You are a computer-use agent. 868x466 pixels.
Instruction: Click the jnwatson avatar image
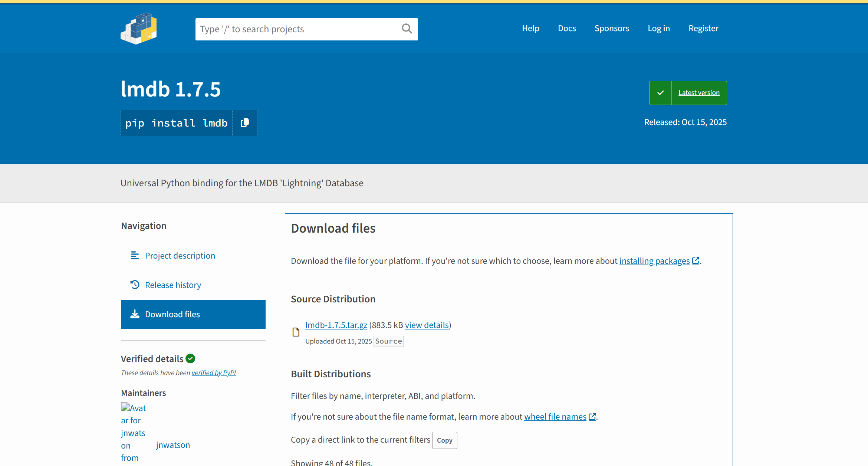point(134,432)
